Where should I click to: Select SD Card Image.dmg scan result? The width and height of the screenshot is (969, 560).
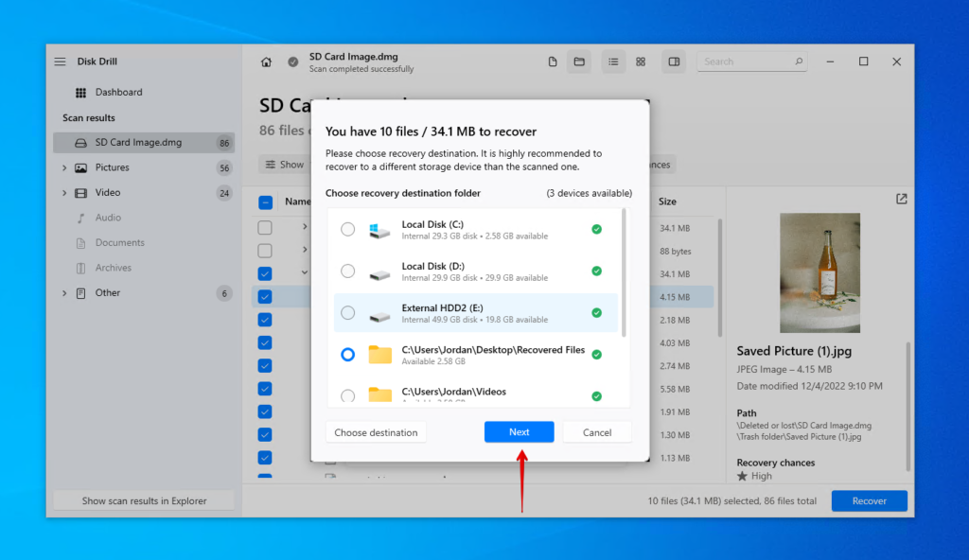138,143
